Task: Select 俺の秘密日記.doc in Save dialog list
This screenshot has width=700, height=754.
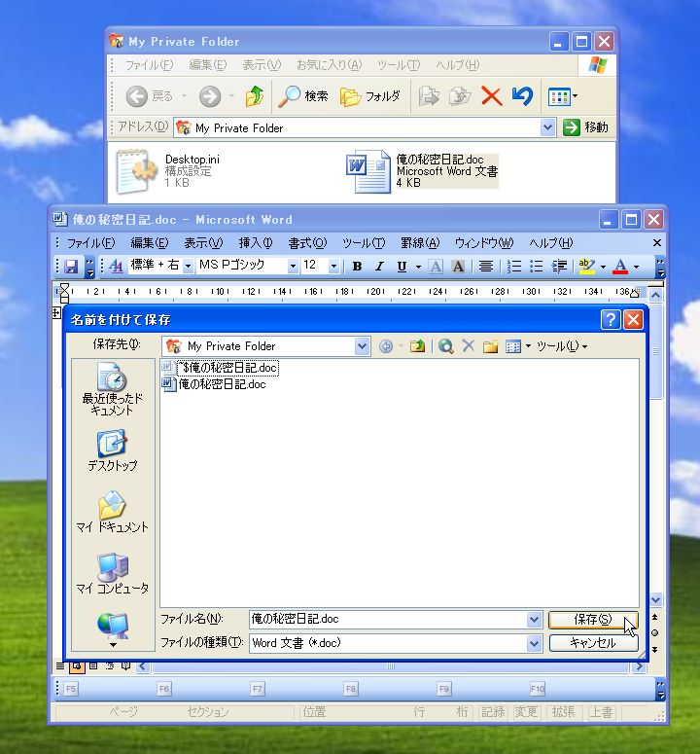Action: [x=214, y=384]
